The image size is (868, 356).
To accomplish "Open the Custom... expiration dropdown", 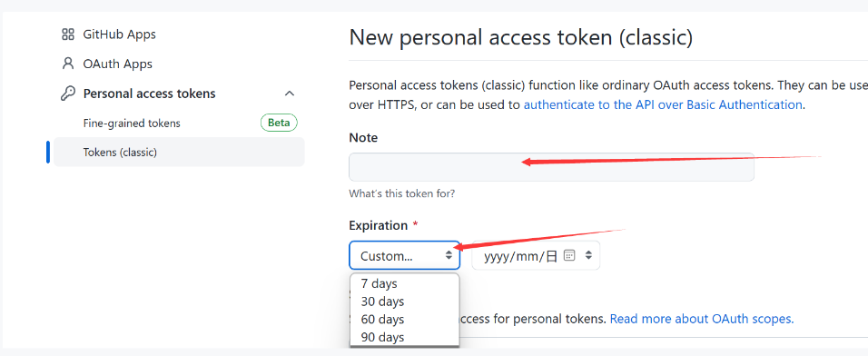I will point(405,255).
